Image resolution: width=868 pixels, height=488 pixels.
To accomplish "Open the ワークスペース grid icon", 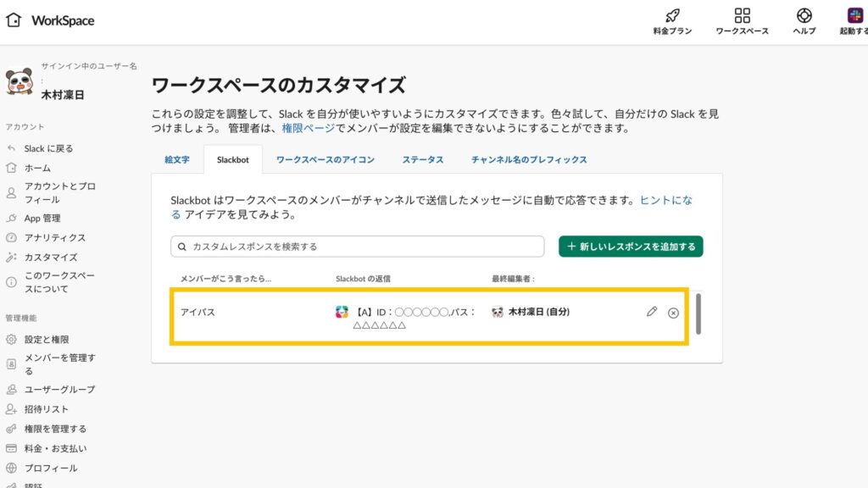I will click(x=742, y=16).
